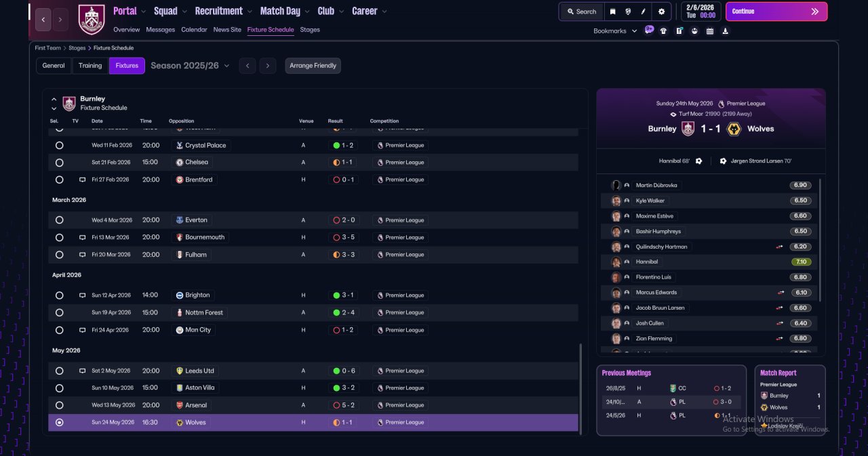
Task: Open the Stages sub-tab
Action: (x=310, y=30)
